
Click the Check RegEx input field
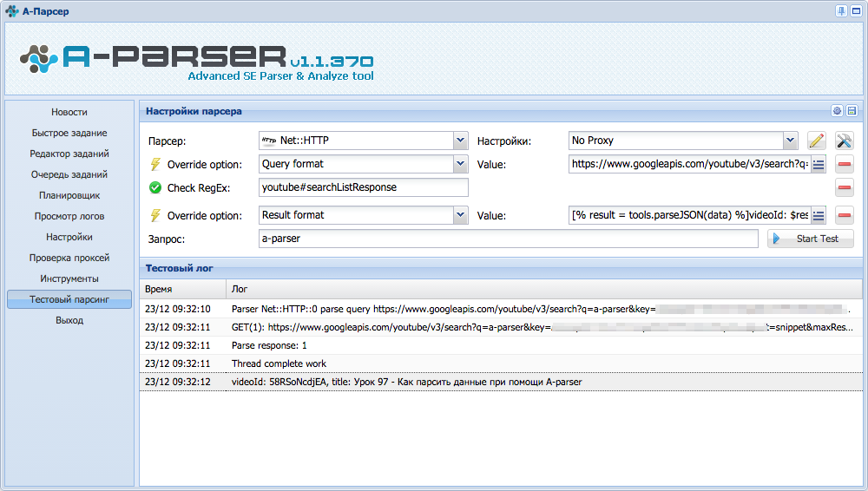pos(363,187)
